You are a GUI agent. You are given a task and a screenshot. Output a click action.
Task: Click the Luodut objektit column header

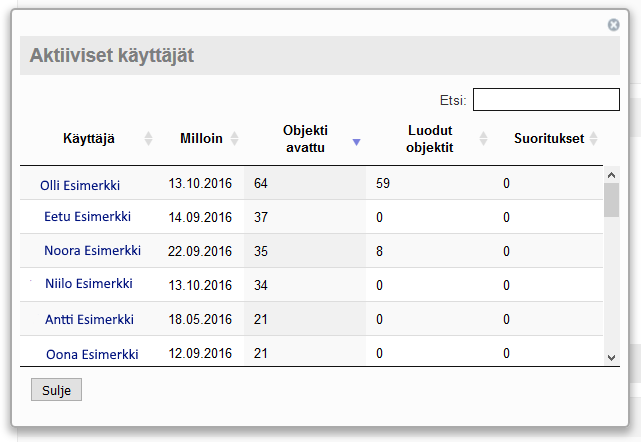point(430,139)
